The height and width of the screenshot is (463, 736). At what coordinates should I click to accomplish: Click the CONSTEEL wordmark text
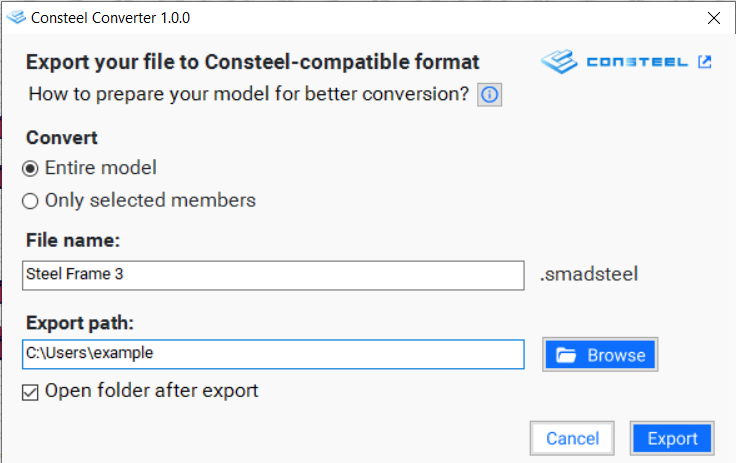click(637, 62)
